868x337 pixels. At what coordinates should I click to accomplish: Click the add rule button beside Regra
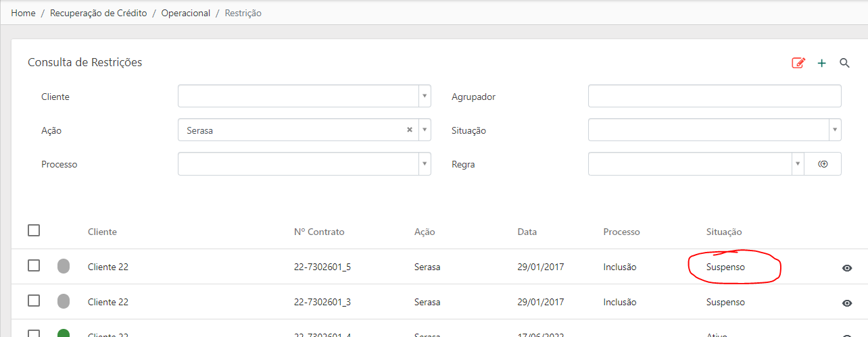point(823,164)
